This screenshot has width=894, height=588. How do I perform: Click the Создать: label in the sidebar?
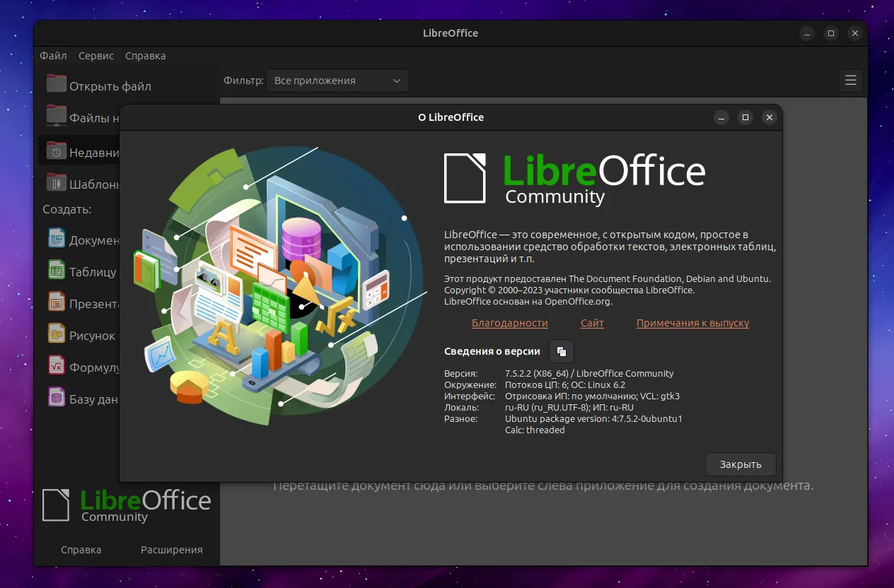(66, 209)
